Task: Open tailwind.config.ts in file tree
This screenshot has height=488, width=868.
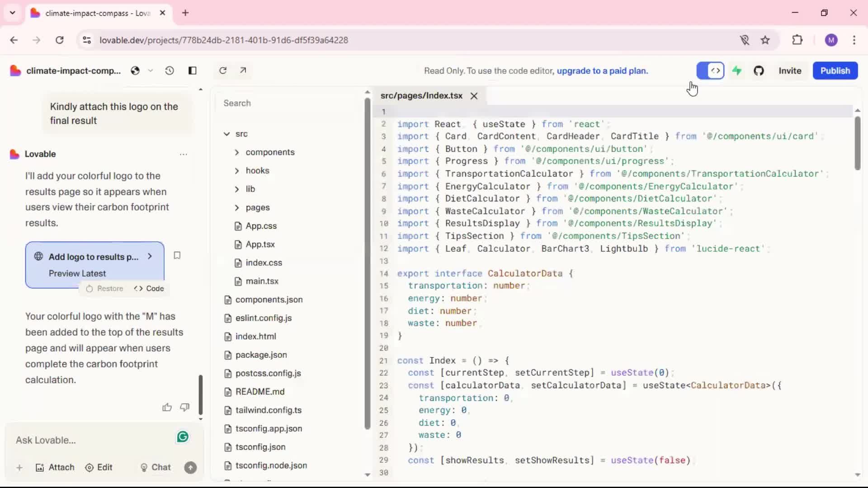Action: [x=263, y=410]
